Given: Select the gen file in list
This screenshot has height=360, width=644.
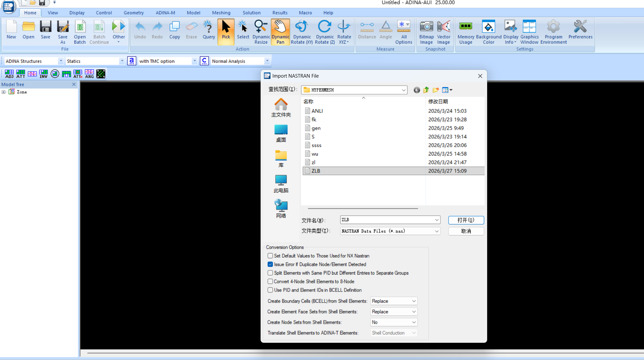Looking at the screenshot, I should pyautogui.click(x=316, y=128).
